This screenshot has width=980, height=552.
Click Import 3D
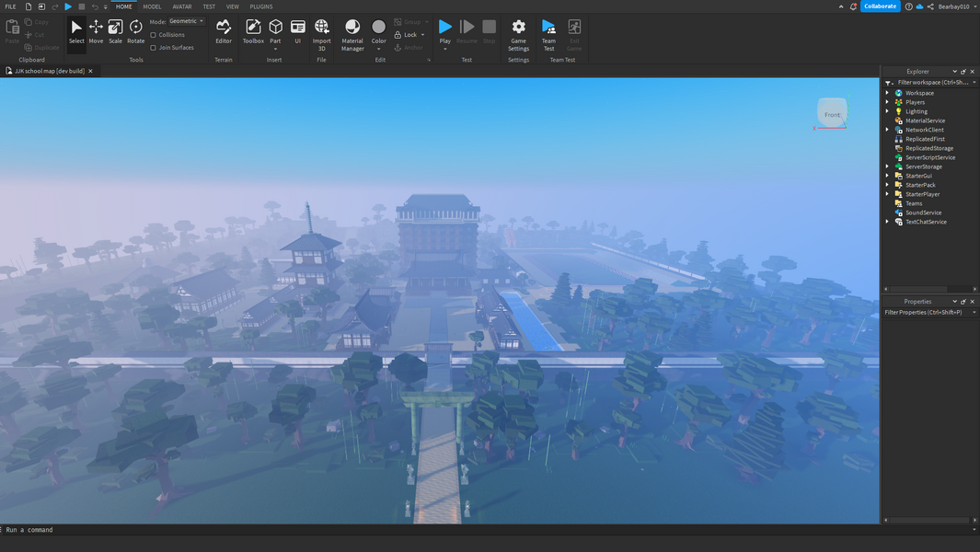click(321, 35)
